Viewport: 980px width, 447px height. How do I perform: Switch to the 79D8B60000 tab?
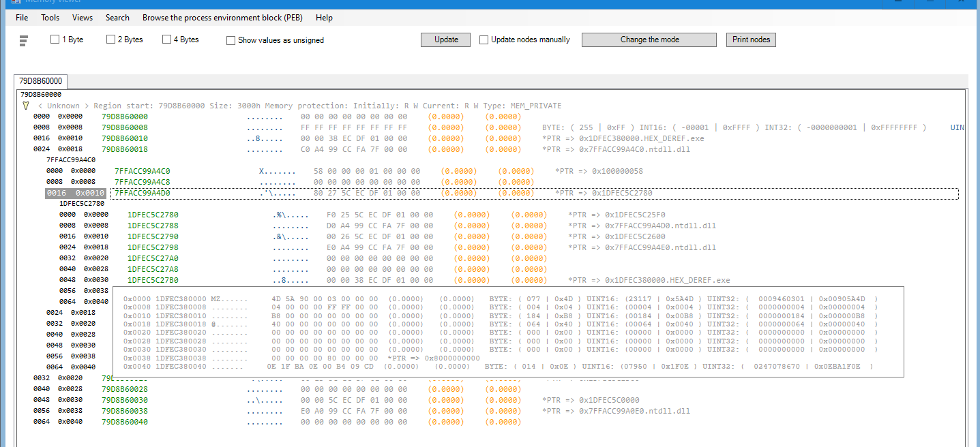click(41, 81)
